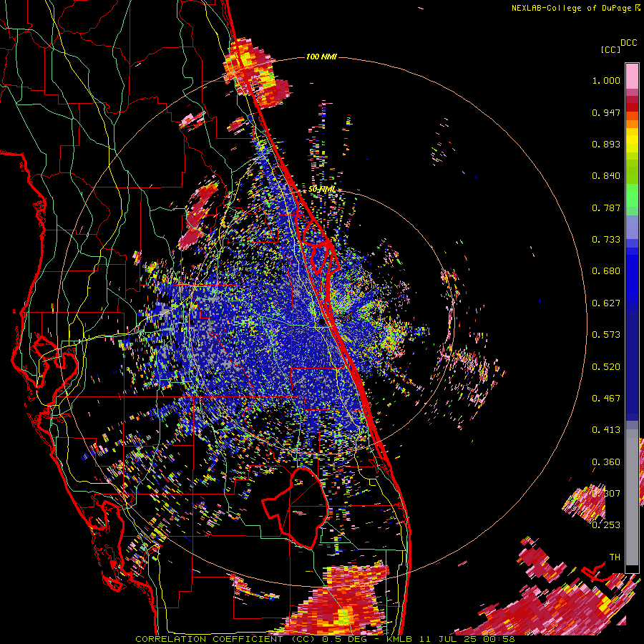644x644 pixels.
Task: Select the bright green swatch in the color bar
Action: (632, 194)
